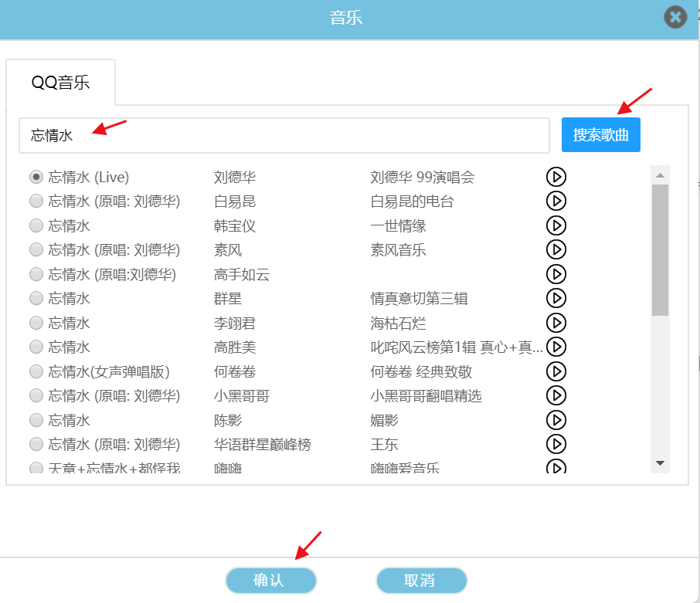Screen dimensions: 700x603
Task: Select 高手如云's 忘情水 radio button
Action: click(36, 274)
